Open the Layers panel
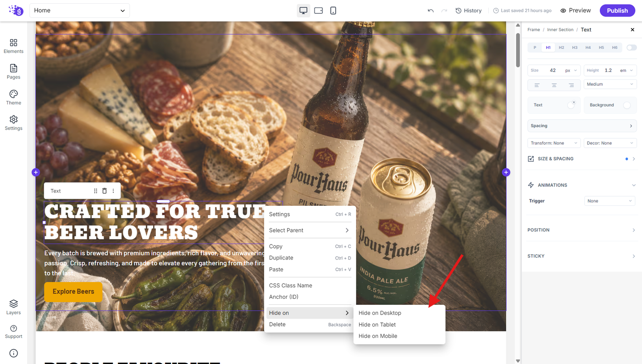 [x=13, y=307]
